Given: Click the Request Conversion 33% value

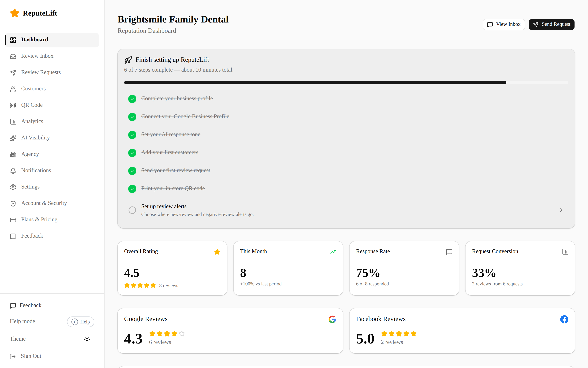Looking at the screenshot, I should pyautogui.click(x=484, y=273).
